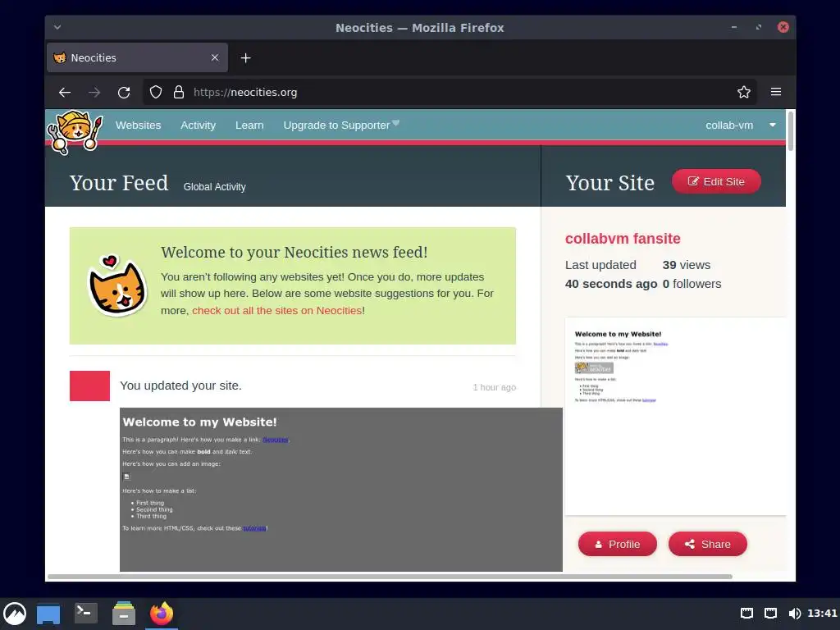This screenshot has width=840, height=630.
Task: Click the horizontal page scrollbar
Action: (x=390, y=577)
